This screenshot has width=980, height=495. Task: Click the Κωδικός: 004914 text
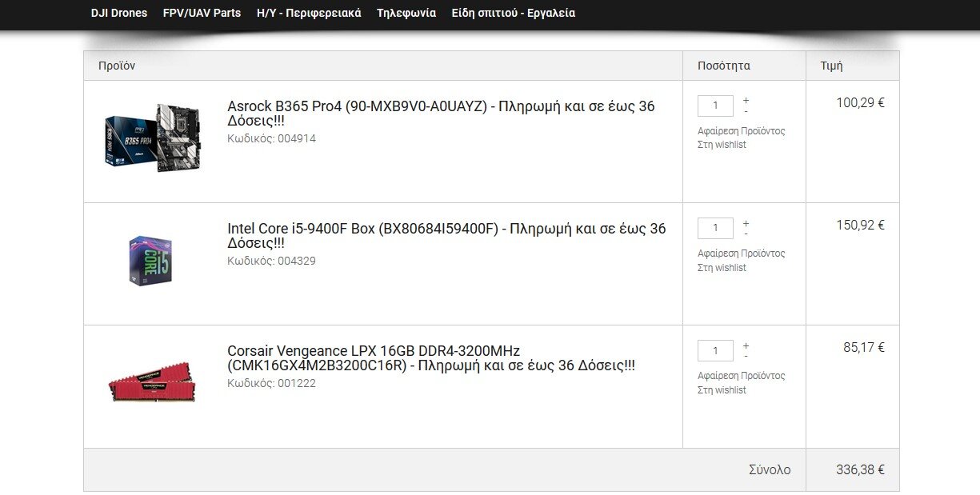pos(271,138)
